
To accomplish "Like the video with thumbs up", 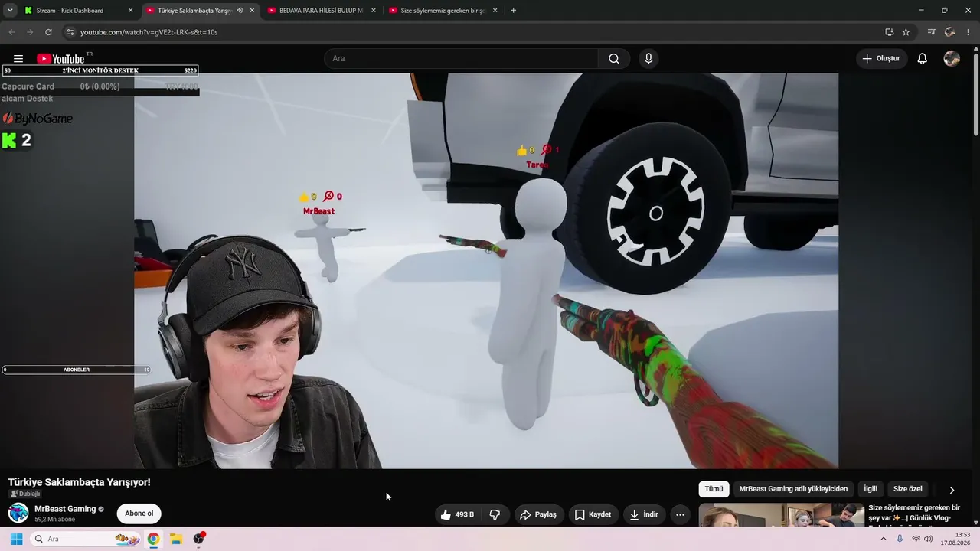I will point(457,514).
